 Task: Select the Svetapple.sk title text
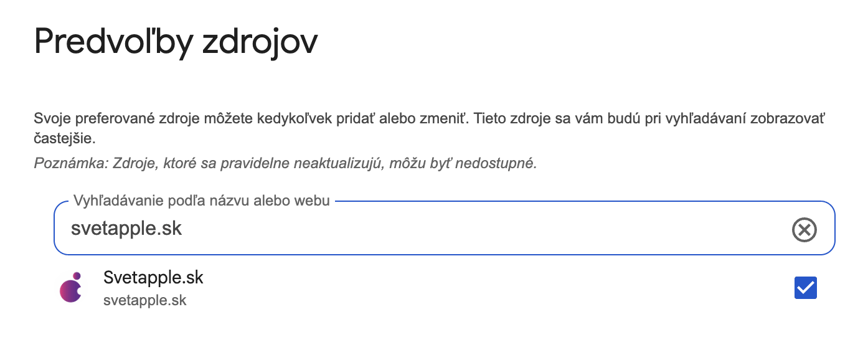point(153,277)
